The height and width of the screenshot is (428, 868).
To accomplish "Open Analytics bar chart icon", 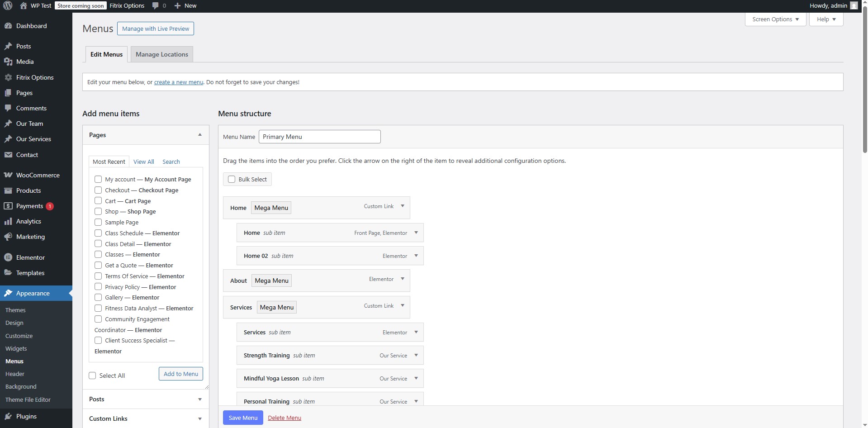I will (8, 222).
